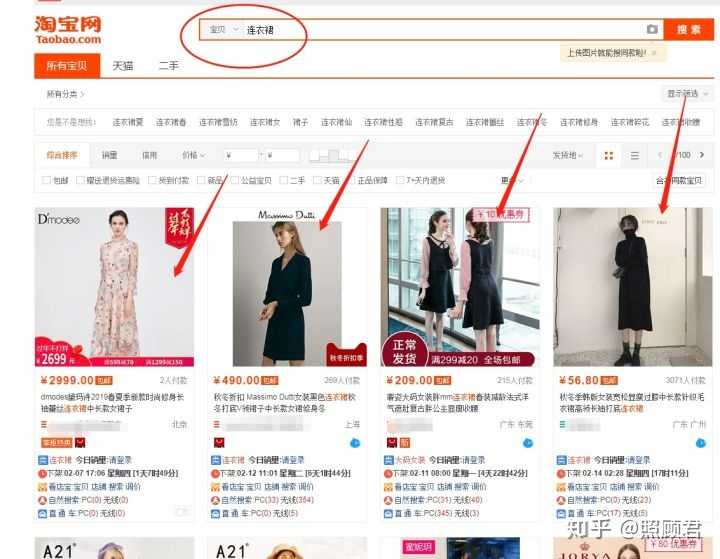Expand 所有分类 category breadcrumb
The image size is (720, 559).
pyautogui.click(x=65, y=94)
